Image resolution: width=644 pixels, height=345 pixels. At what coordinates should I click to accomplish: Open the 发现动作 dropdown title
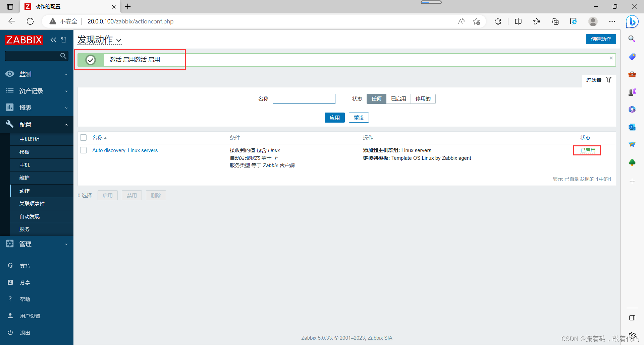coord(100,40)
